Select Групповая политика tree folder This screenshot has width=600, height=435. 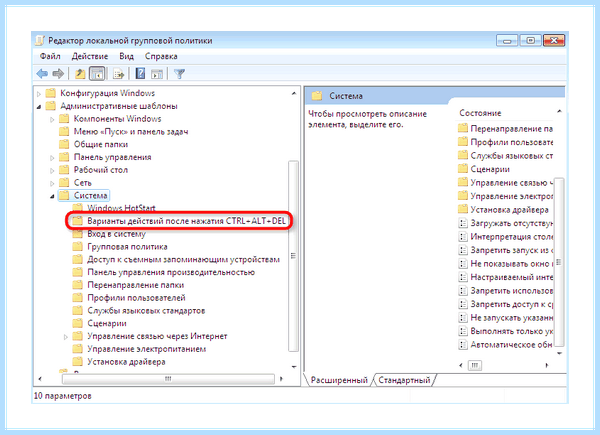(x=120, y=246)
